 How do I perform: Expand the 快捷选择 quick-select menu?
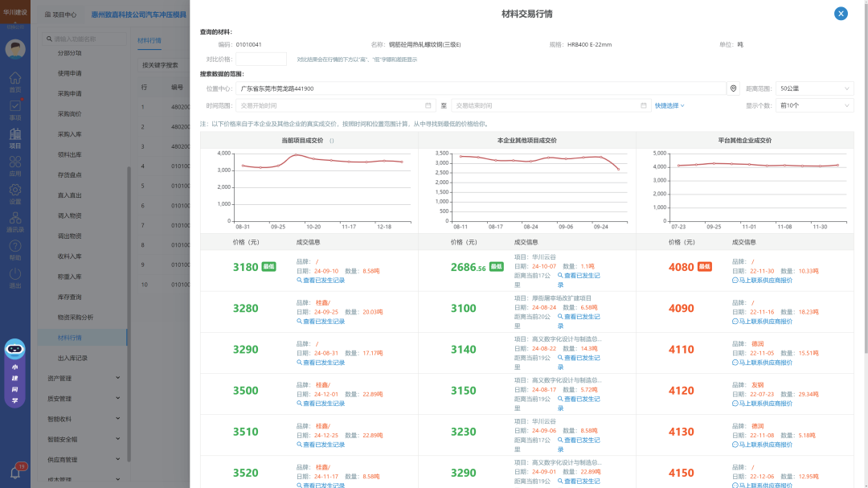669,105
